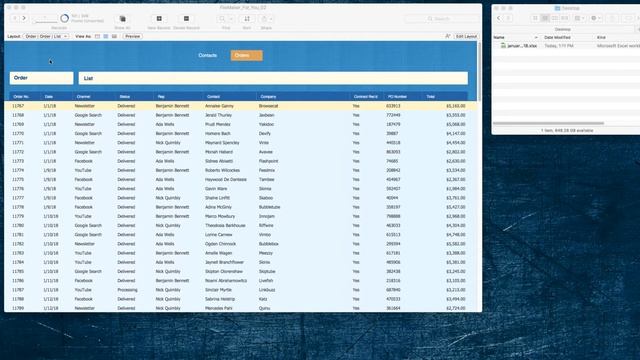Viewport: 640px width, 360px height.
Task: Click order number 11770
Action: 18,133
